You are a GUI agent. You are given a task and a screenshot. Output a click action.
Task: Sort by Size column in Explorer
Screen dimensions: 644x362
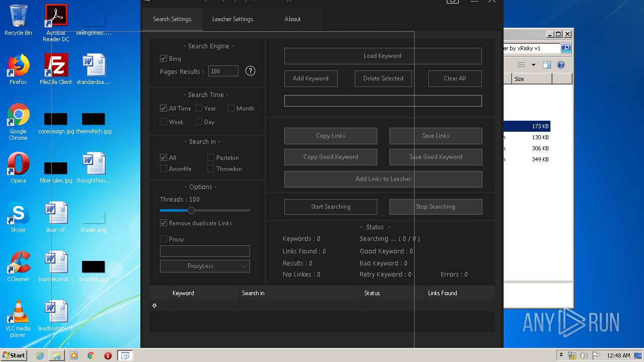532,79
